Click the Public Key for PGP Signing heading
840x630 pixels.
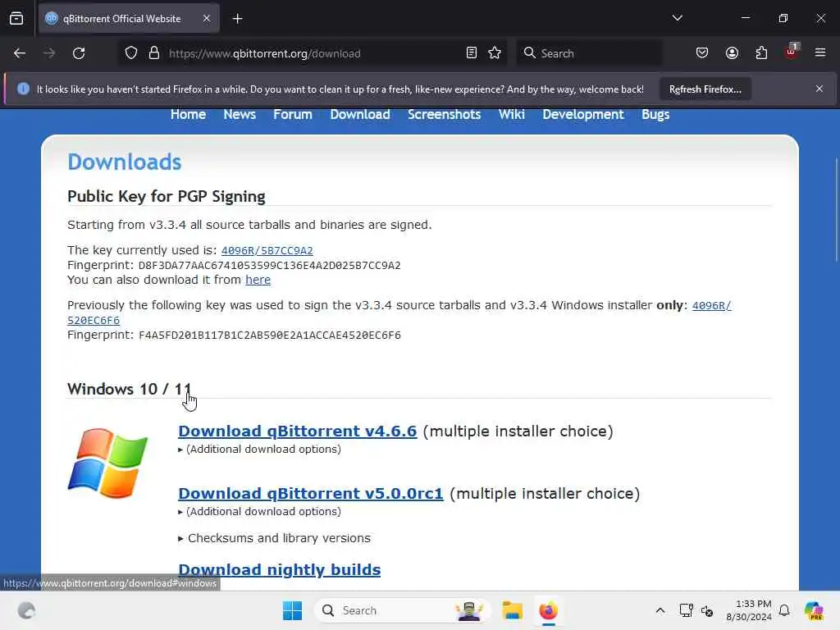pyautogui.click(x=166, y=197)
